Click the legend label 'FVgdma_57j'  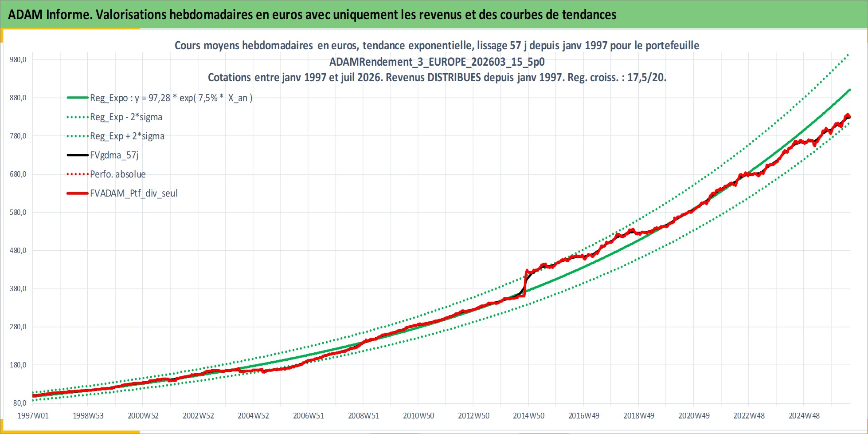click(x=114, y=155)
